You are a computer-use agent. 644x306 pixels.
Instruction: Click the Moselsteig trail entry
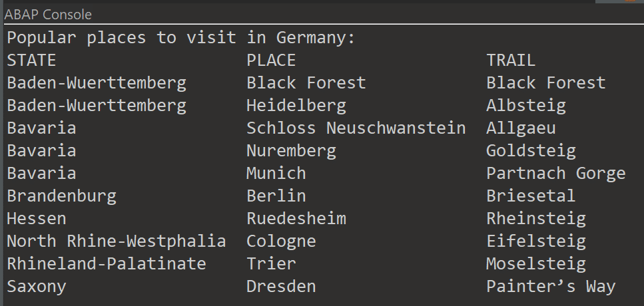click(x=536, y=263)
